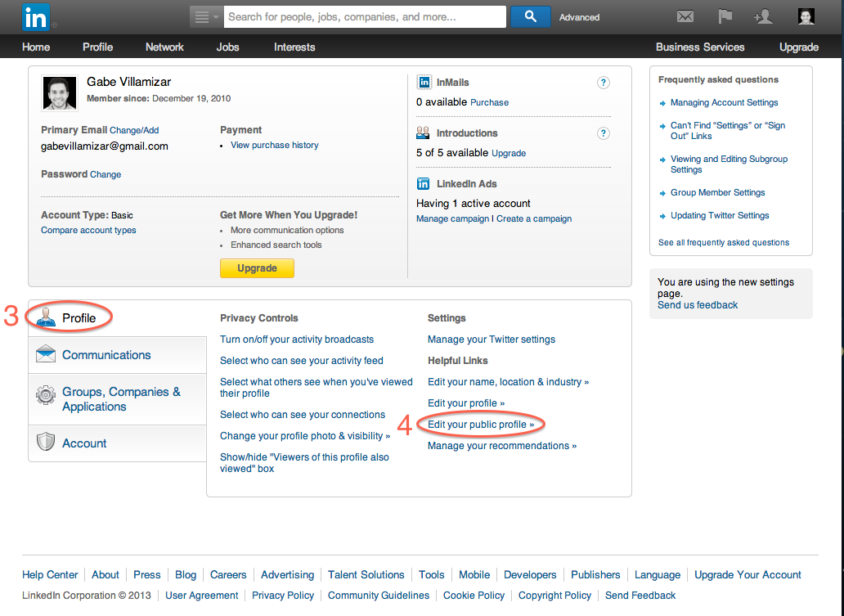Click the Compare account types link
Screen dimensions: 844x616
[x=88, y=230]
